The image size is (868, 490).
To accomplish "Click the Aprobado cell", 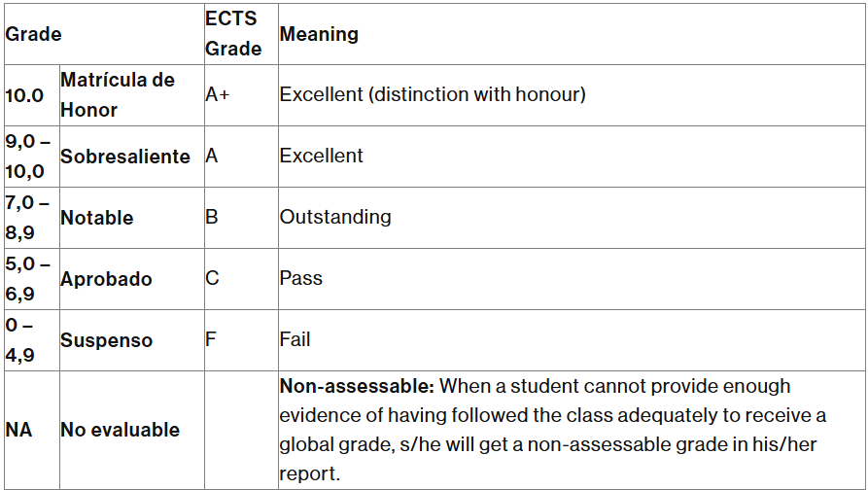I will pos(106,279).
